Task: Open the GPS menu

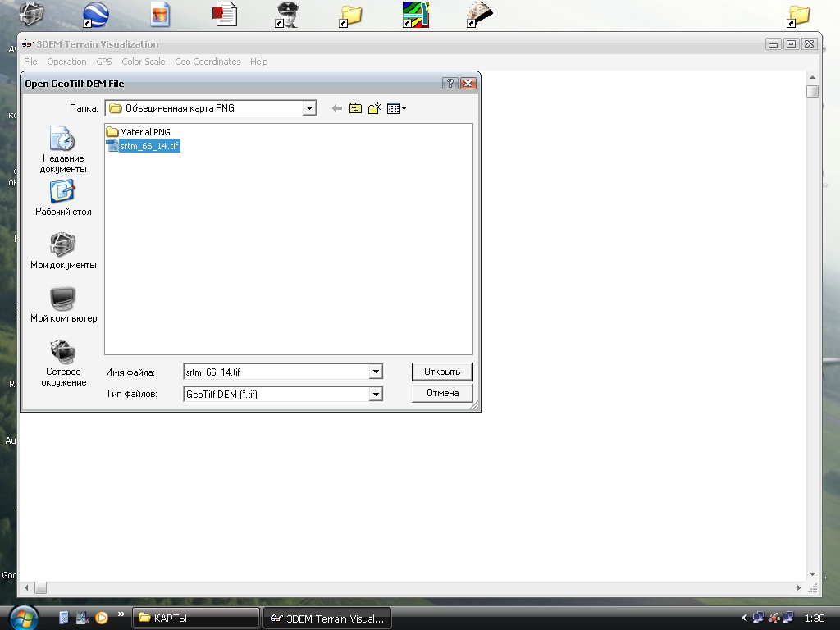Action: coord(104,62)
